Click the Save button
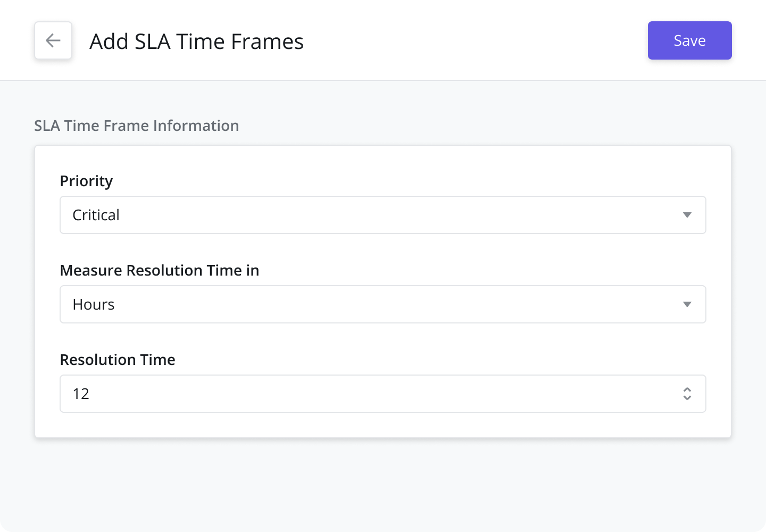The height and width of the screenshot is (532, 766). [689, 40]
